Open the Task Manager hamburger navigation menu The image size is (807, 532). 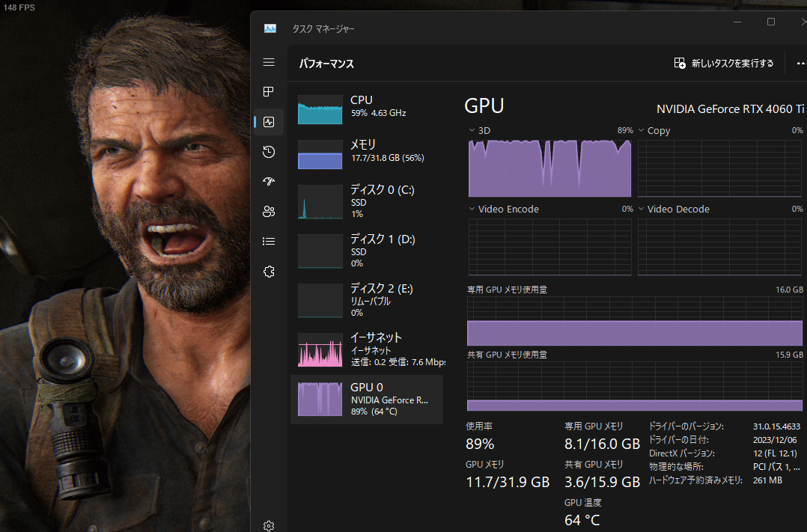click(269, 62)
